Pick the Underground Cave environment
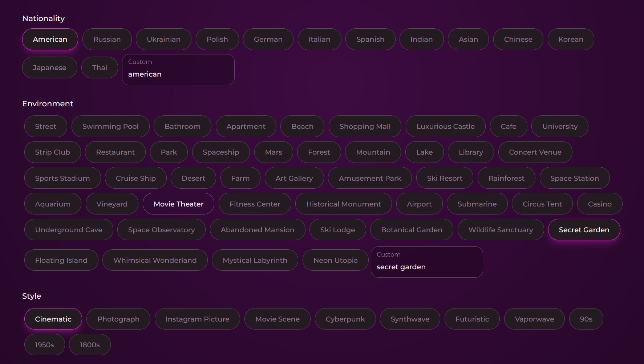 click(x=68, y=229)
